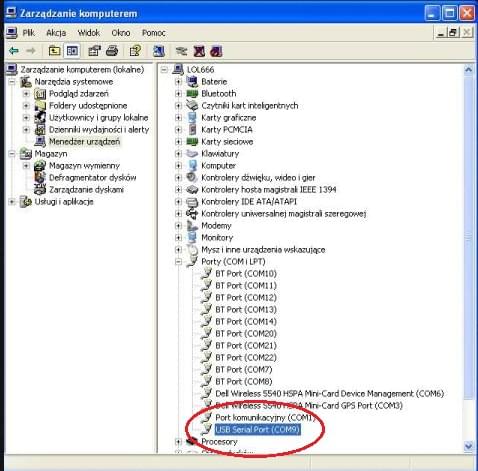Click the Help question mark toolbar icon
The image size is (478, 471).
coord(135,51)
